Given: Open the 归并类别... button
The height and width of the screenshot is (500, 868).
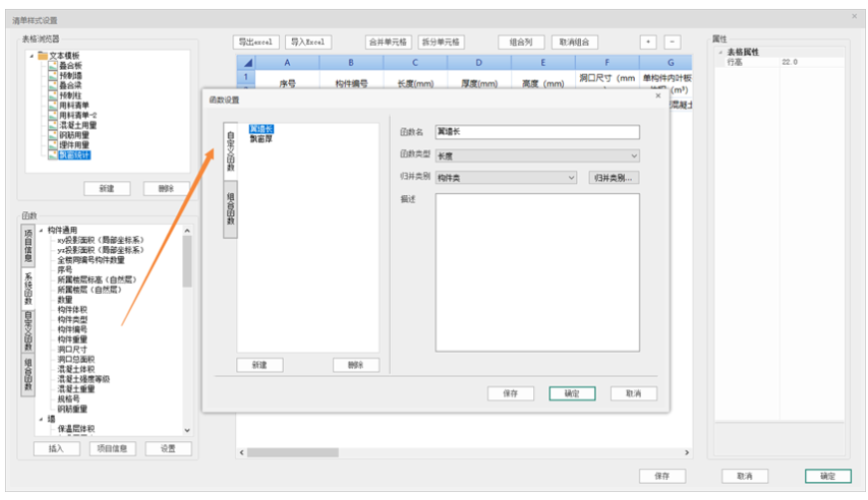Looking at the screenshot, I should 613,177.
